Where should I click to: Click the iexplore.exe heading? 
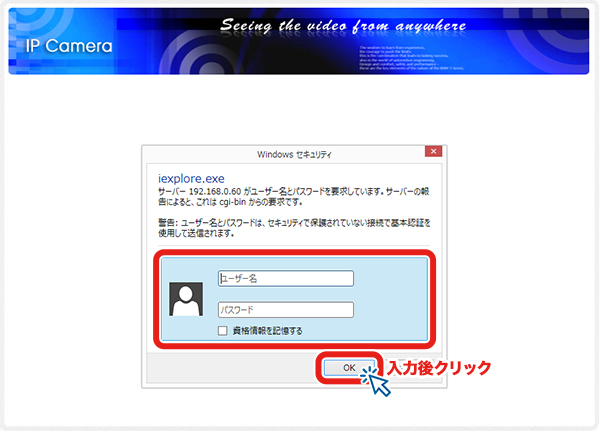[x=193, y=175]
